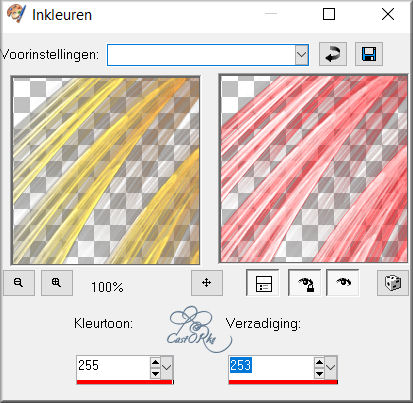The height and width of the screenshot is (403, 413).
Task: Zoom out the preview with the magnifier
Action: pyautogui.click(x=19, y=283)
